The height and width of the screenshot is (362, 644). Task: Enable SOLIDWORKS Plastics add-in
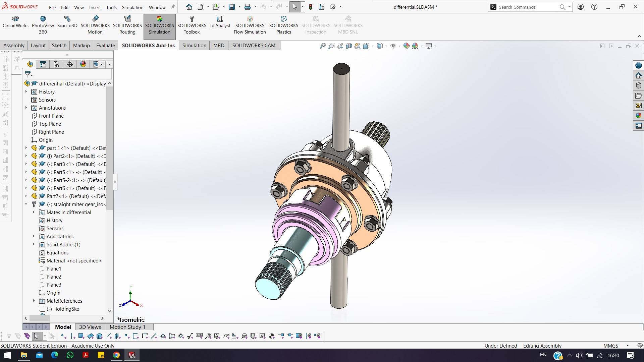[284, 25]
